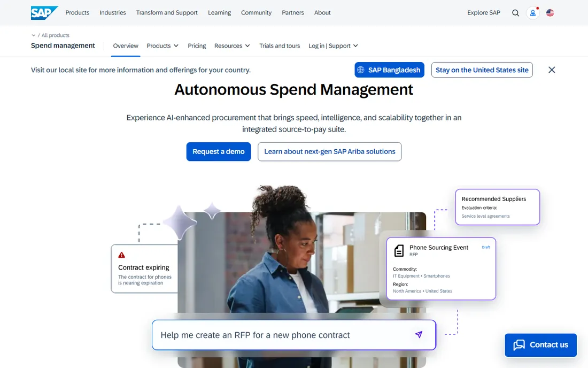
Task: Open the user account profile icon
Action: click(533, 13)
